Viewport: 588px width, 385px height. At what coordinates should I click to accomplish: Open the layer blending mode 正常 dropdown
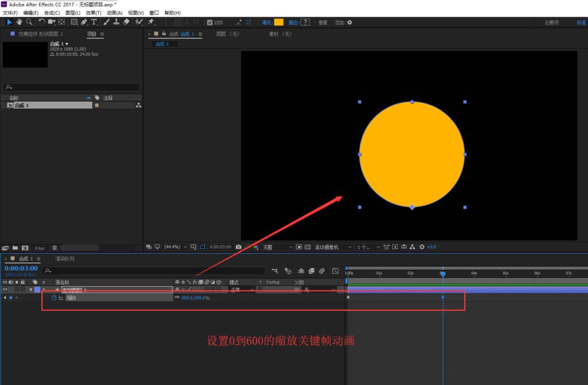242,290
